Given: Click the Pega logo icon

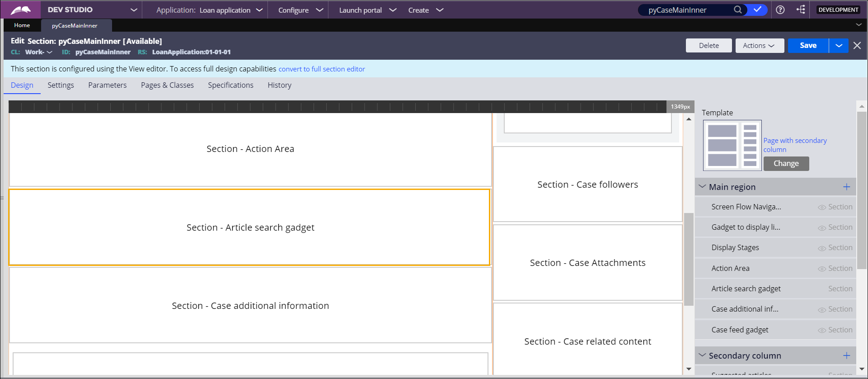Looking at the screenshot, I should [x=21, y=10].
